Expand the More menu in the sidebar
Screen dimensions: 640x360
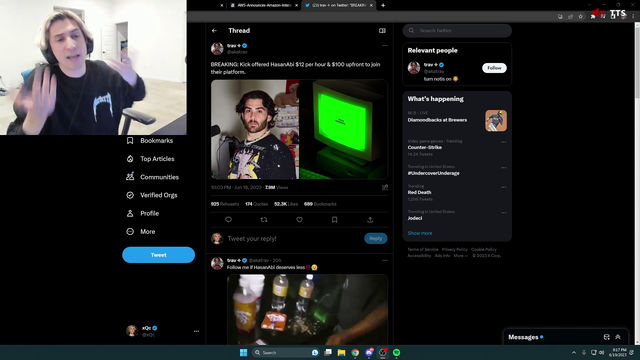pos(141,231)
